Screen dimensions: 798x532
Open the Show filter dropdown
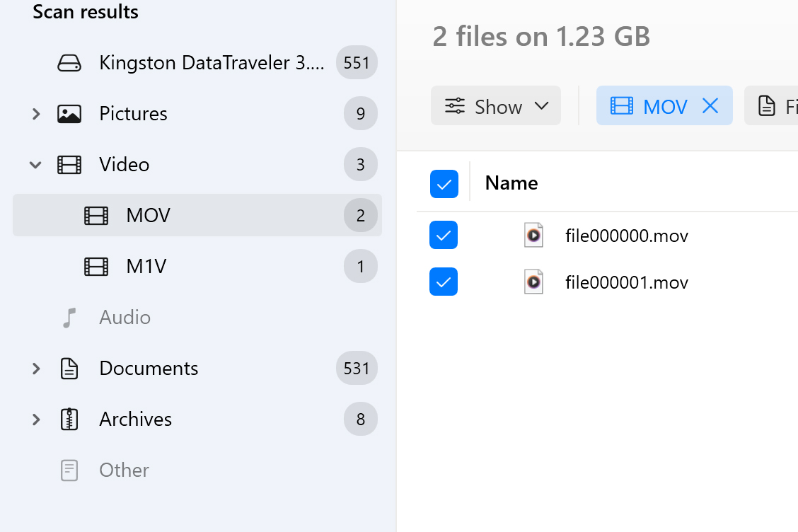tap(496, 106)
